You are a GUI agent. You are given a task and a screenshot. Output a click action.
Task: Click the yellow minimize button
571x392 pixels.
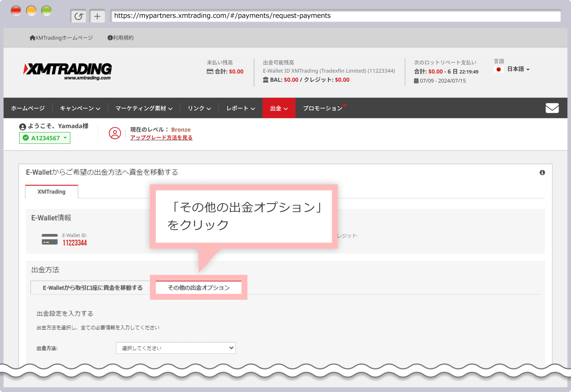pyautogui.click(x=31, y=11)
